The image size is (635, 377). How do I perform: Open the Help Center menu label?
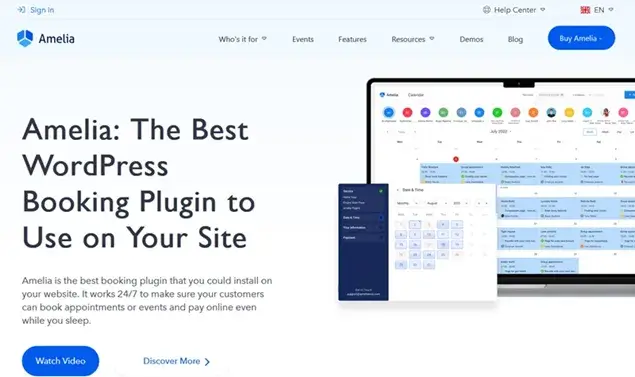click(515, 10)
